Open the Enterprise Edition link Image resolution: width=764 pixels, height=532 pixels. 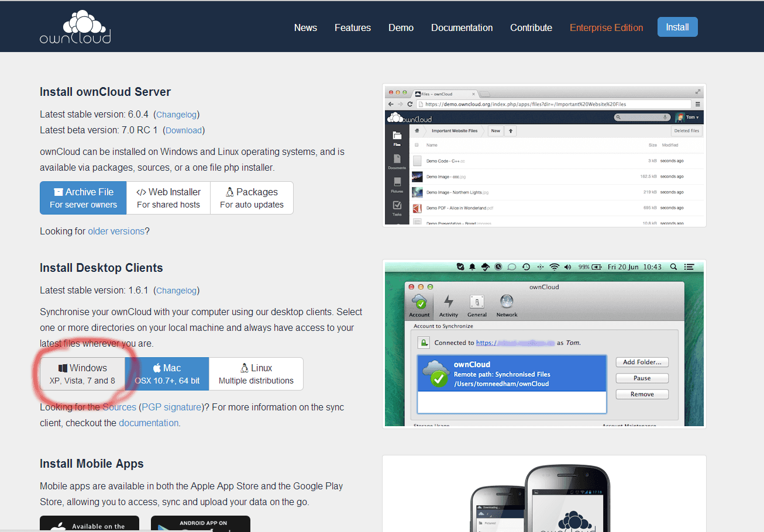coord(607,27)
